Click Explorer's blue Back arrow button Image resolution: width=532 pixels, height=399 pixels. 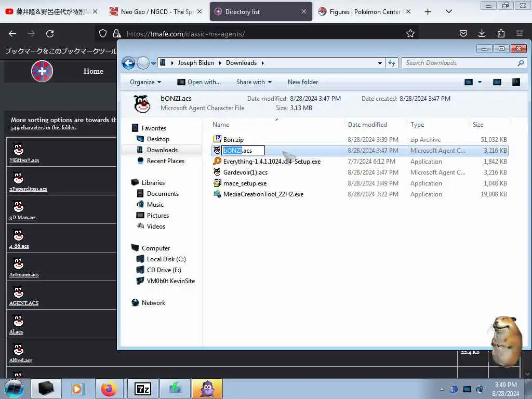129,63
